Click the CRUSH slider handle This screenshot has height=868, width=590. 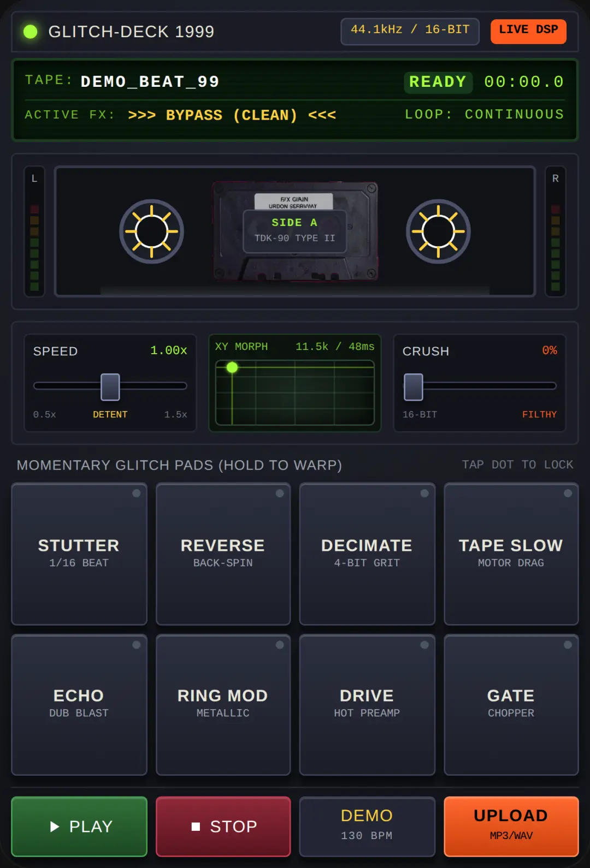(x=414, y=387)
